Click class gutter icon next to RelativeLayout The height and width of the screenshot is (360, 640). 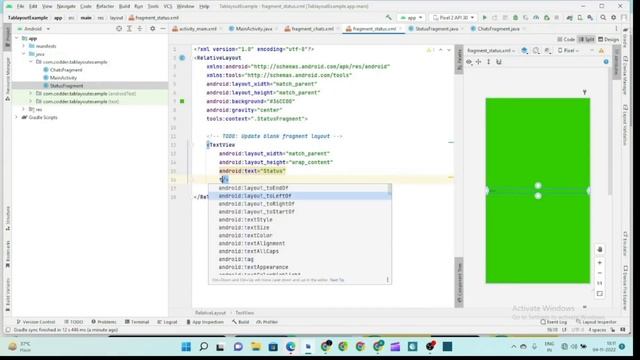(x=182, y=58)
